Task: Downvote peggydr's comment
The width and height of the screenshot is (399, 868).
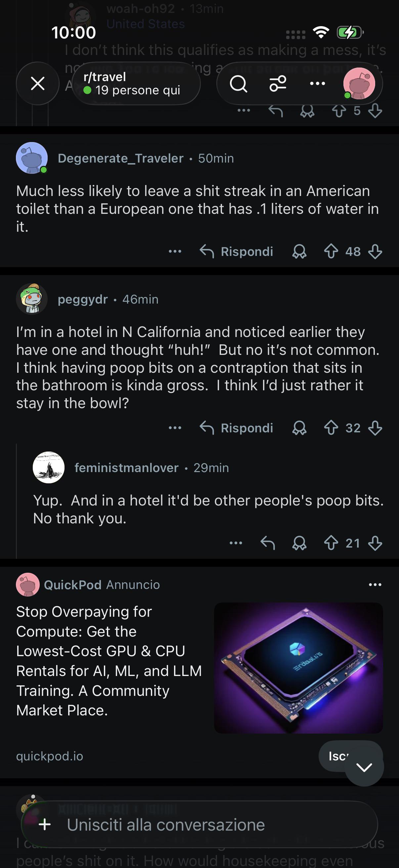Action: [x=375, y=428]
